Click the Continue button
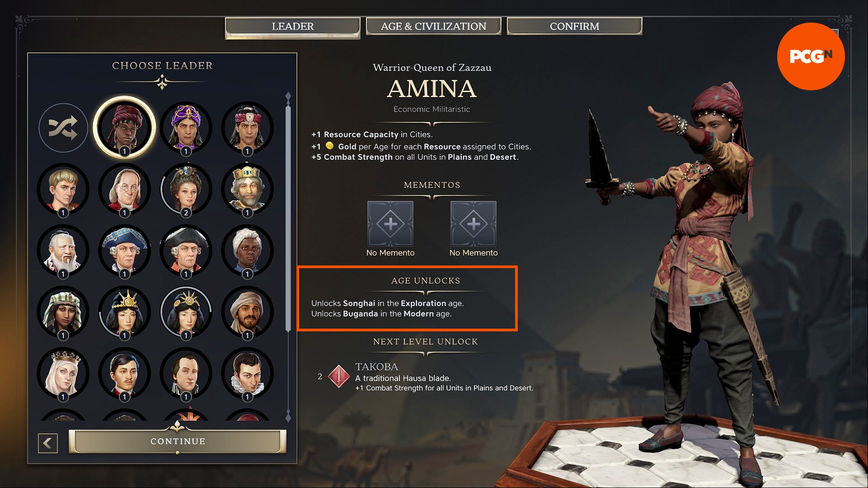Image resolution: width=868 pixels, height=488 pixels. (x=178, y=441)
